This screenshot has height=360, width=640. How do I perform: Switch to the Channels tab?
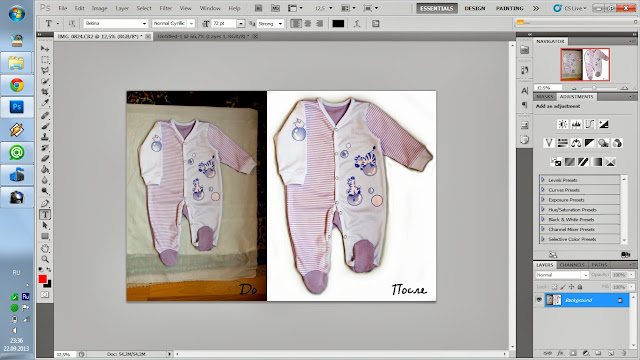pos(572,265)
